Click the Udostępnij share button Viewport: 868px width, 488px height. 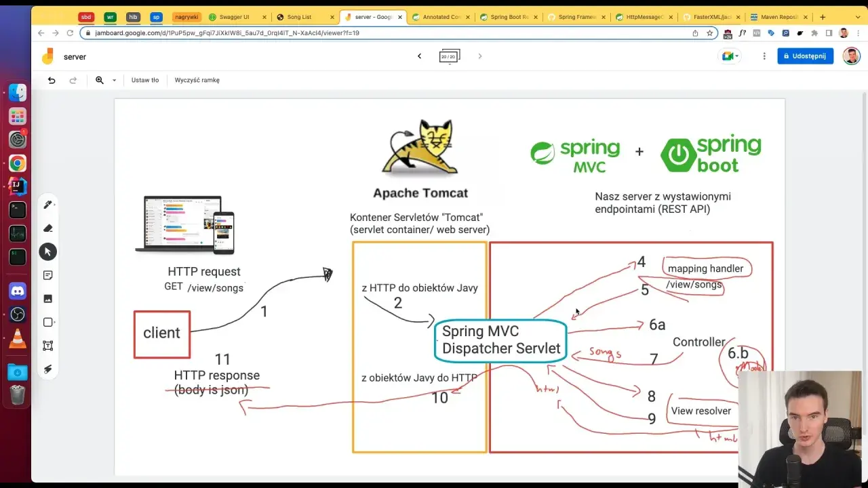pyautogui.click(x=806, y=56)
